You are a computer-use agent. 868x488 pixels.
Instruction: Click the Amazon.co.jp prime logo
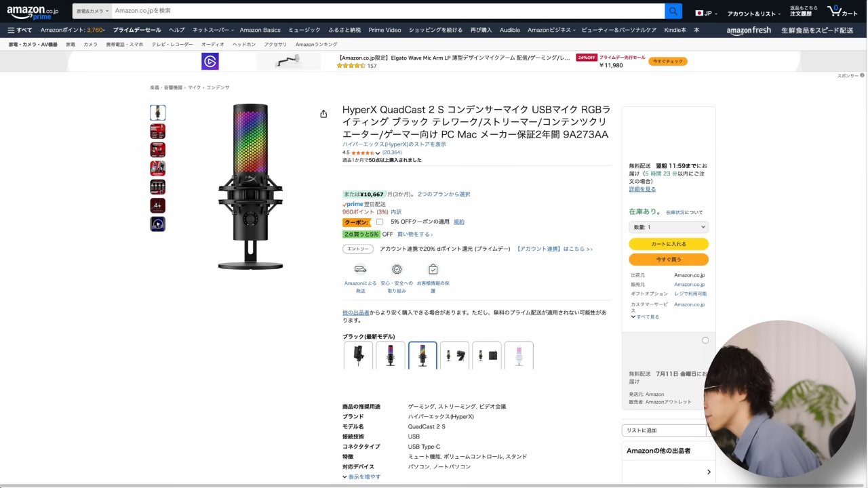(x=33, y=12)
